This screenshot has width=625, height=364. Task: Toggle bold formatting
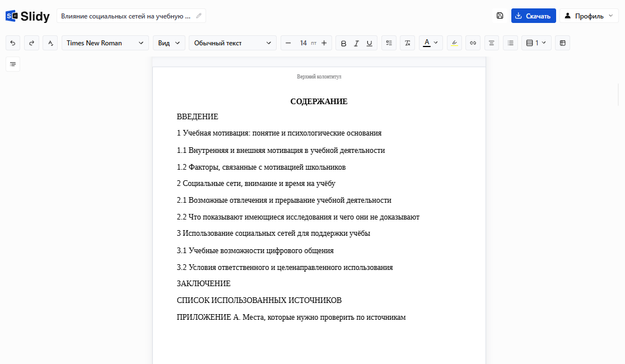(344, 43)
